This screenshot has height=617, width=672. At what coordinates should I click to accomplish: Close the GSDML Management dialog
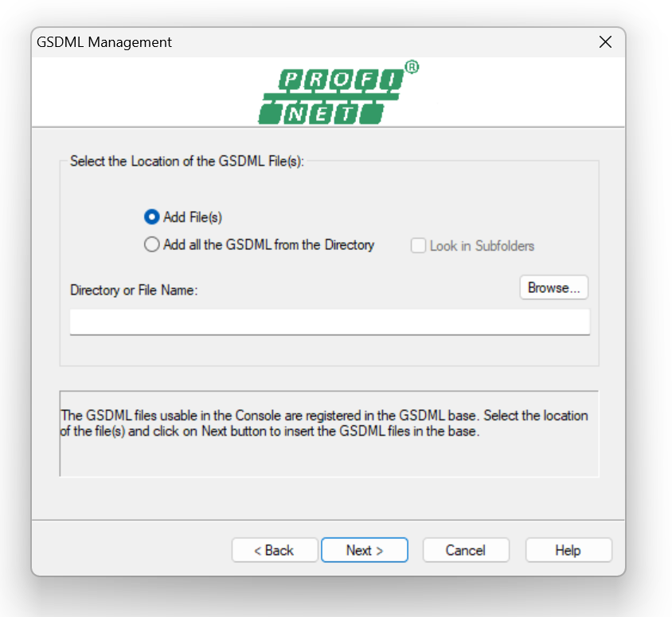[605, 42]
